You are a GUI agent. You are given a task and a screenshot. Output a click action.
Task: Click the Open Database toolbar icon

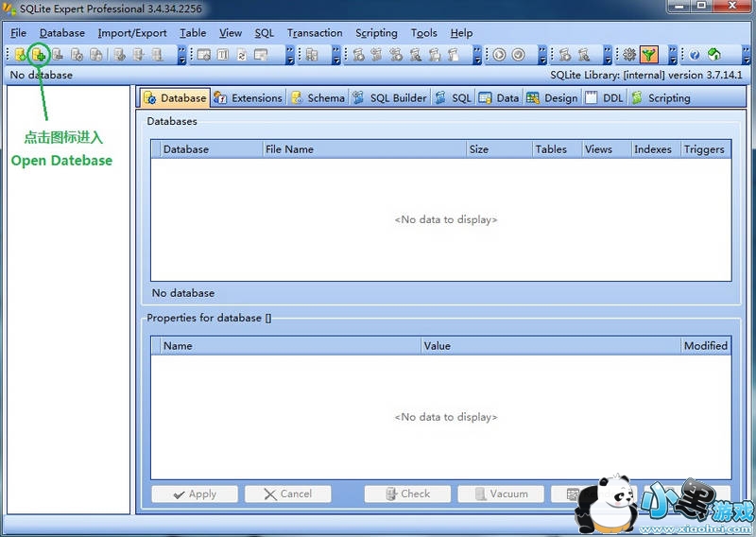(x=39, y=55)
